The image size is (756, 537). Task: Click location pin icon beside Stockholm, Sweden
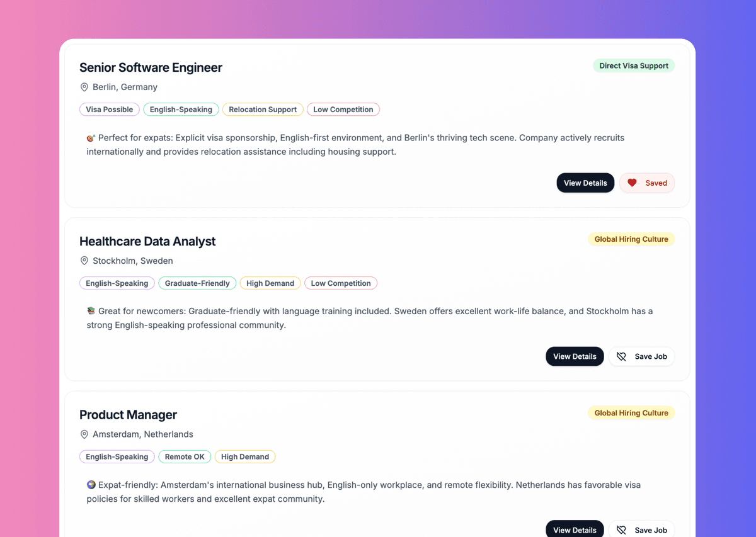point(84,261)
